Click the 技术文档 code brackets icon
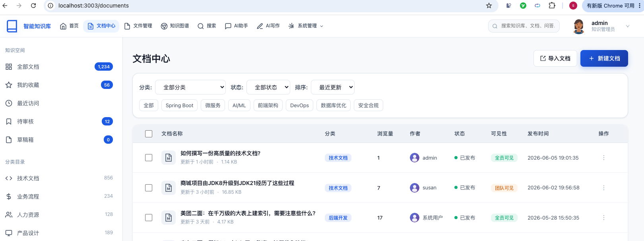This screenshot has width=644, height=241. click(x=9, y=178)
